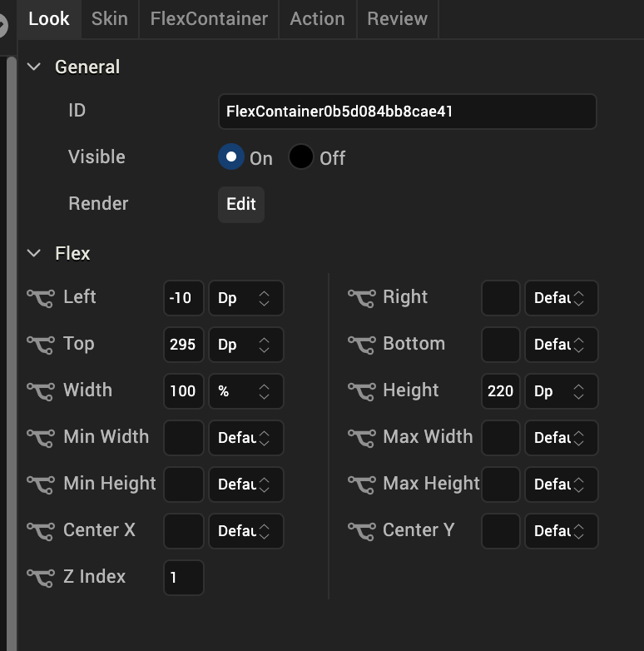Screen dimensions: 644x651
Task: Set Visible to Off
Action: 301,157
